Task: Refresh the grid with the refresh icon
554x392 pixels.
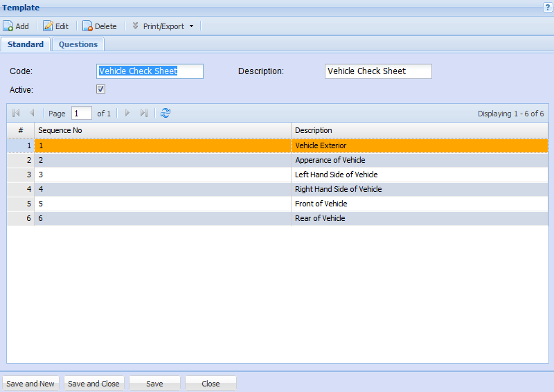Action: [x=165, y=113]
